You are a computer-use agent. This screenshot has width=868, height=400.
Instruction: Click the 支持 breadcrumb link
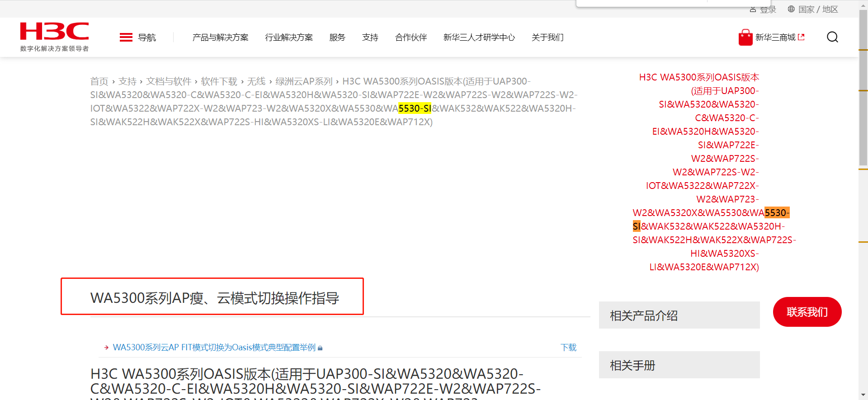point(127,81)
